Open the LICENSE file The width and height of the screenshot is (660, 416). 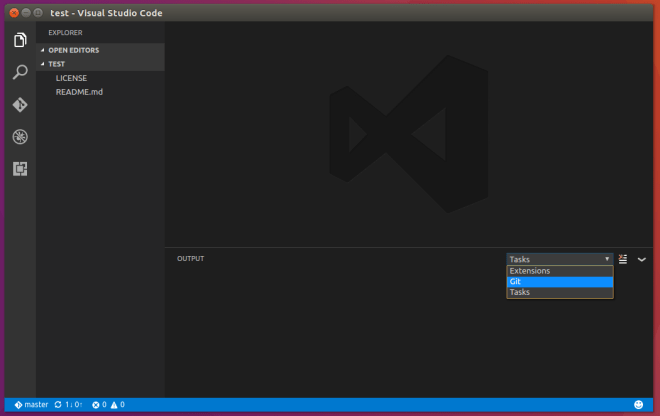coord(71,78)
